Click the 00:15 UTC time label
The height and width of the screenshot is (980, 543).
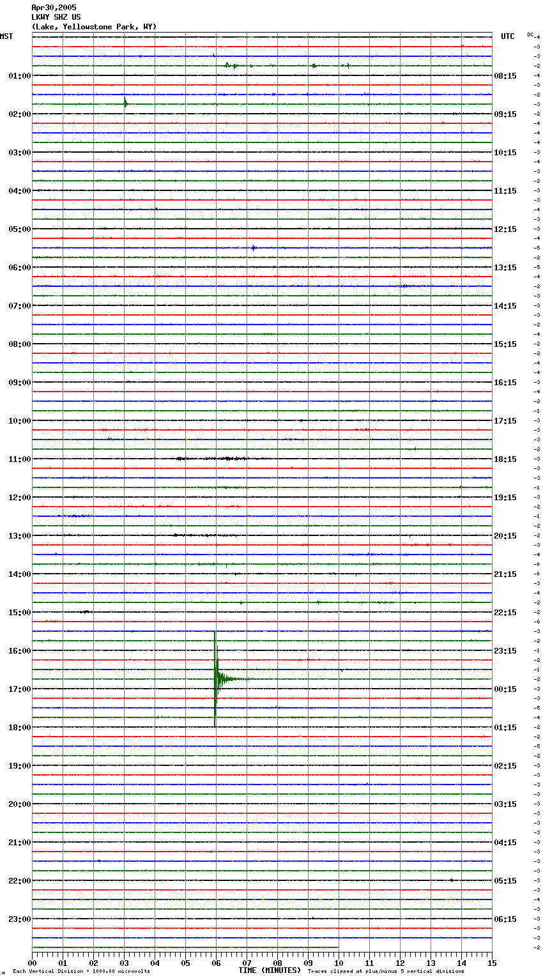coord(505,689)
